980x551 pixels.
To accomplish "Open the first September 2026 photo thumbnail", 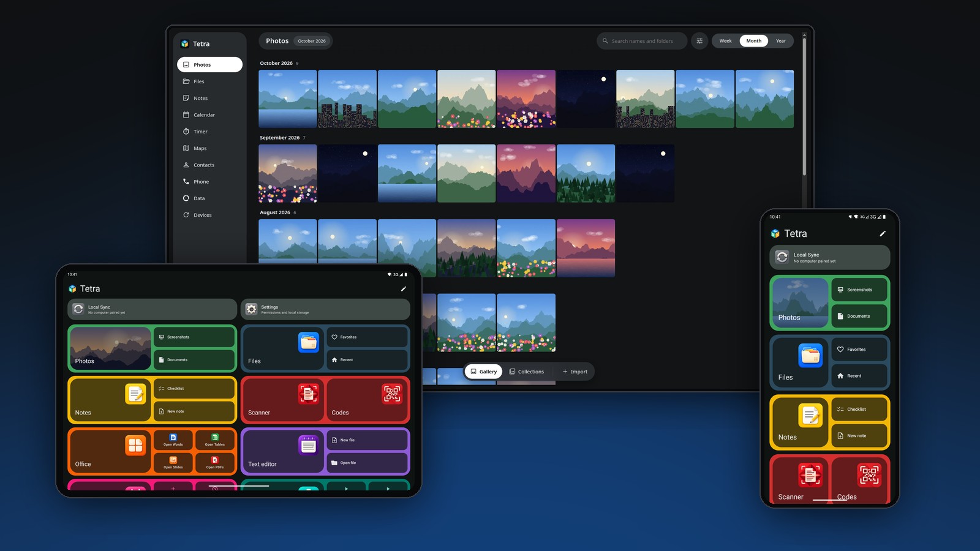I will coord(288,173).
